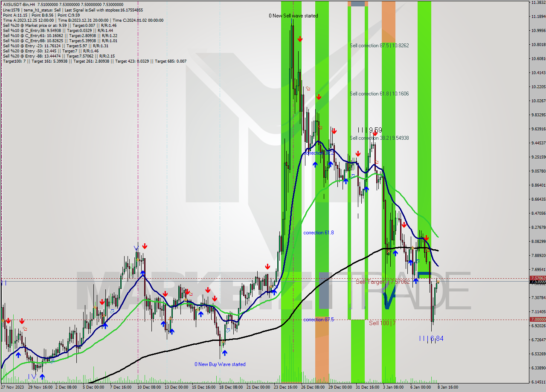
Task: Select 'Sell correction 87.5 | 10.8262' label
Action: coord(379,46)
